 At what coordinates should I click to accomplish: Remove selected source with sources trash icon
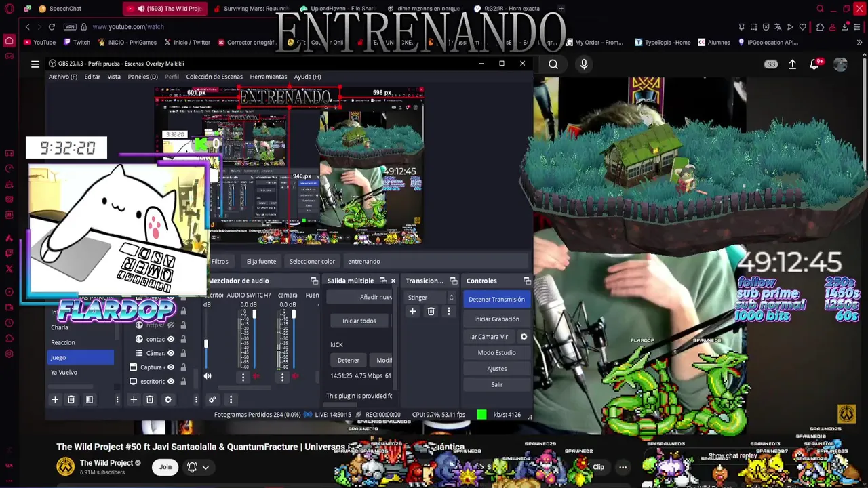point(150,399)
